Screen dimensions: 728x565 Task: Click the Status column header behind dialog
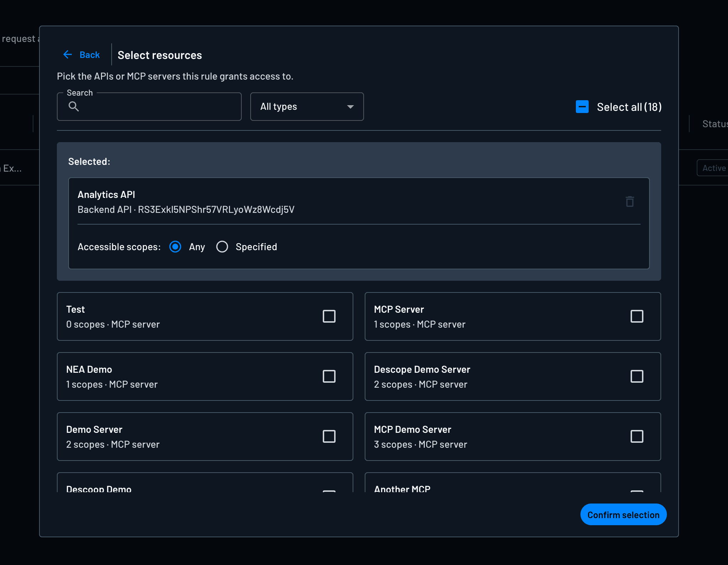[715, 124]
